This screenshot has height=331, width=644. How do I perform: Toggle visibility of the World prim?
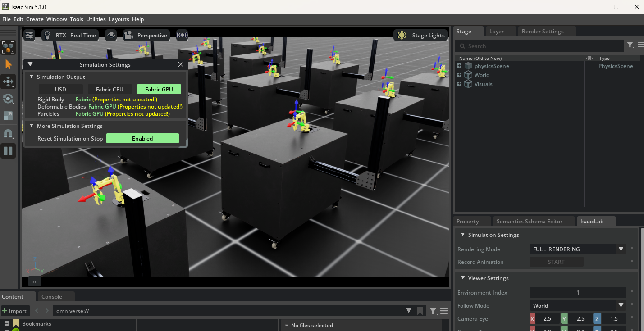[589, 75]
